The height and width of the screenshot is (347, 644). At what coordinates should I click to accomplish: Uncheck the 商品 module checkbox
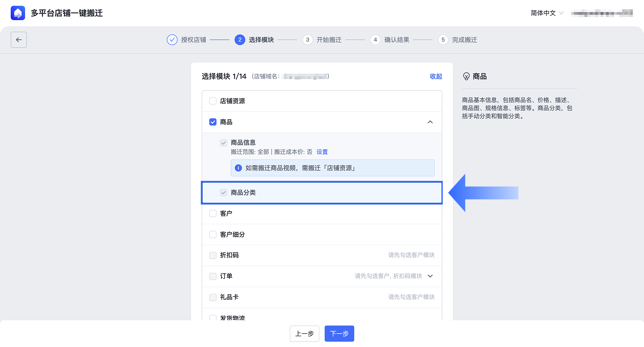tap(213, 122)
